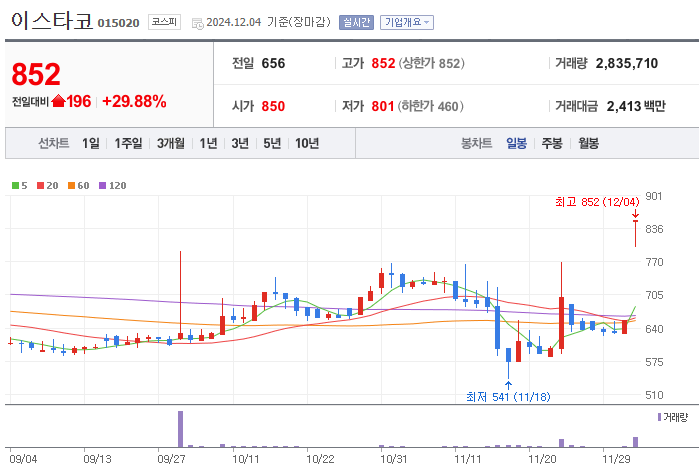Screen dimensions: 699x471
Task: Click the 코스피 market badge
Action: click(164, 22)
